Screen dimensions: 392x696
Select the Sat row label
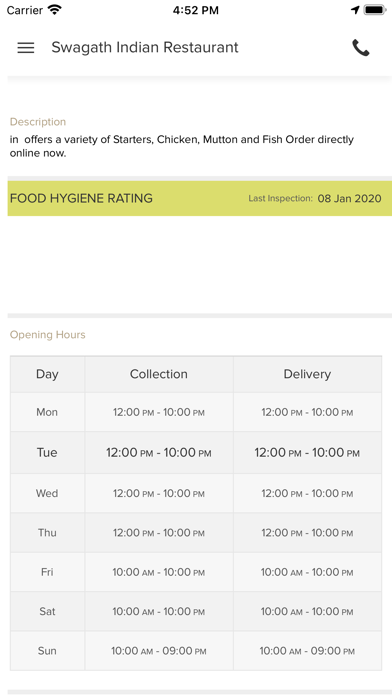[x=48, y=611]
